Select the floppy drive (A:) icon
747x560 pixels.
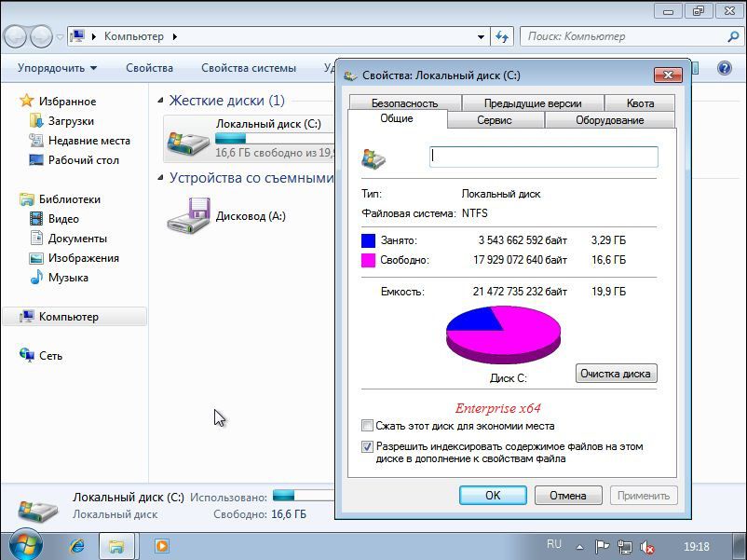(x=189, y=216)
